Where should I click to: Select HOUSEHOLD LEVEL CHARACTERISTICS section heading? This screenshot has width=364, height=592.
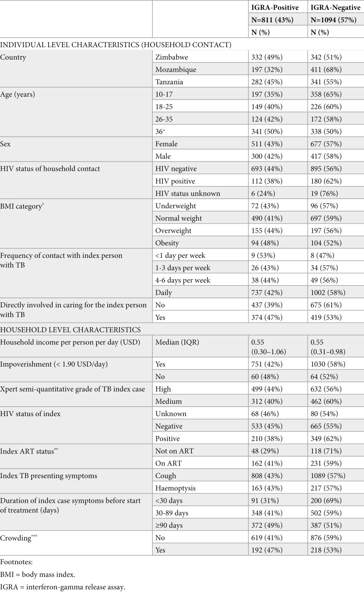71,330
